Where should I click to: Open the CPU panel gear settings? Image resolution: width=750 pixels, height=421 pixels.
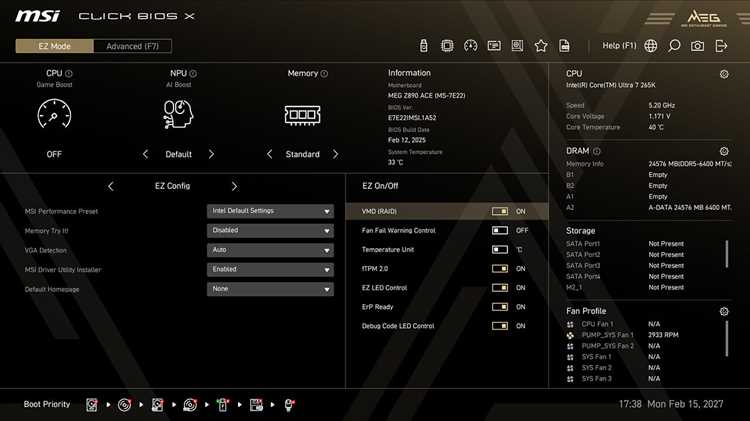tap(724, 74)
